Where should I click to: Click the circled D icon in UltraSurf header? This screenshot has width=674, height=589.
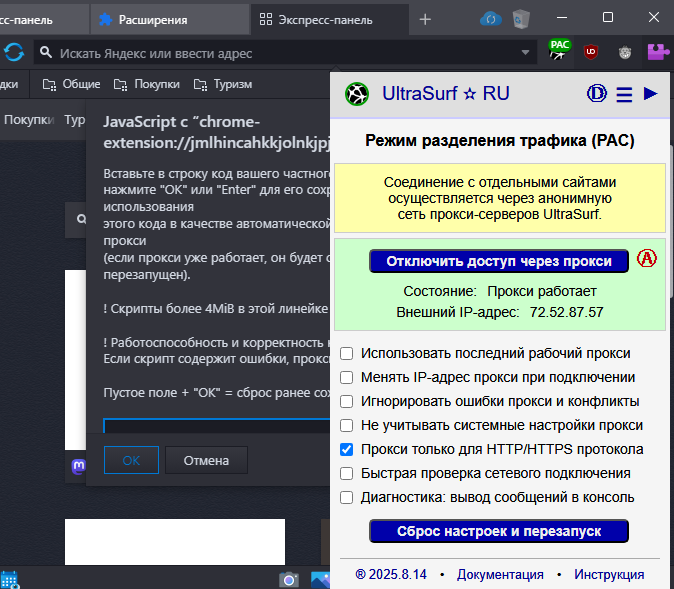point(597,93)
